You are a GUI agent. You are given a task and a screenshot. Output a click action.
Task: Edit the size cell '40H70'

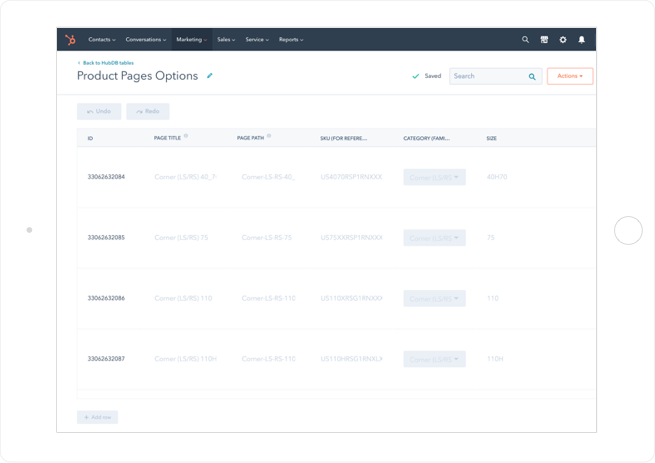point(497,177)
